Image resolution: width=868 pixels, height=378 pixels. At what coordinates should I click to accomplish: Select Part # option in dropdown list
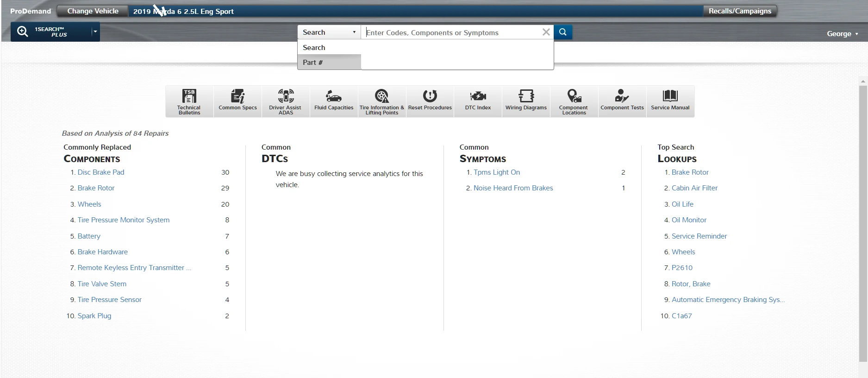click(x=329, y=62)
